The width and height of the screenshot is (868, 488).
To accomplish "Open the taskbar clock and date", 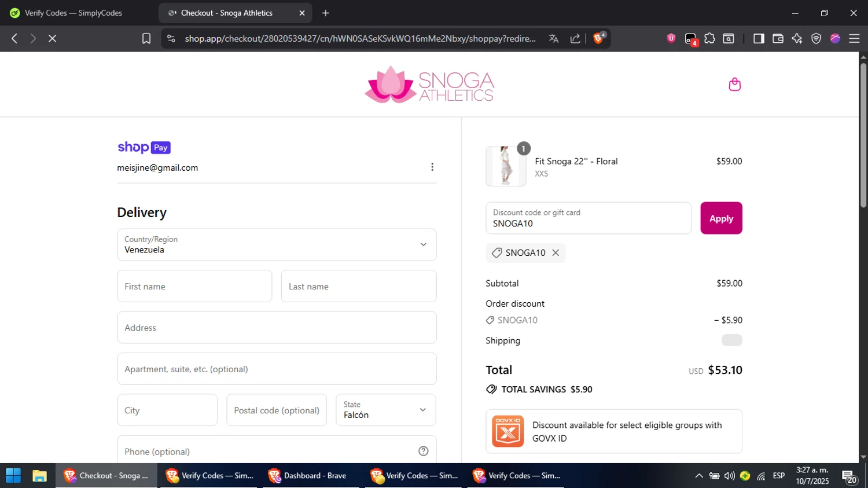I will point(812,476).
